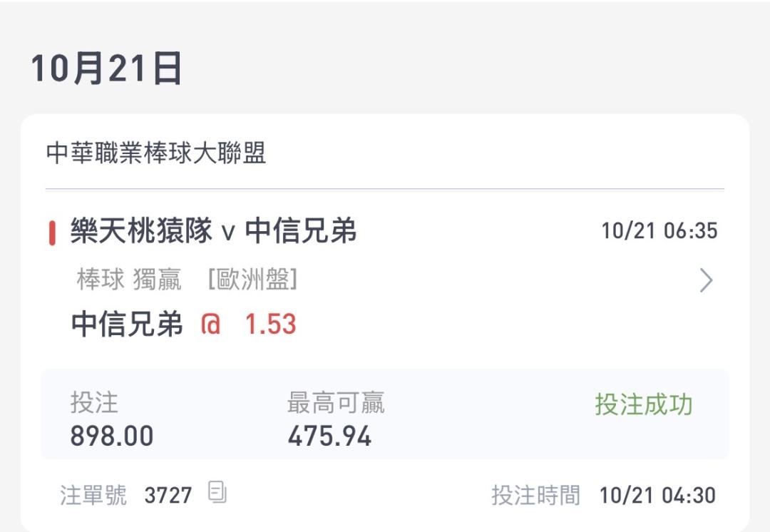Tap the 投注時間 label
Image resolution: width=770 pixels, height=532 pixels.
(x=535, y=495)
